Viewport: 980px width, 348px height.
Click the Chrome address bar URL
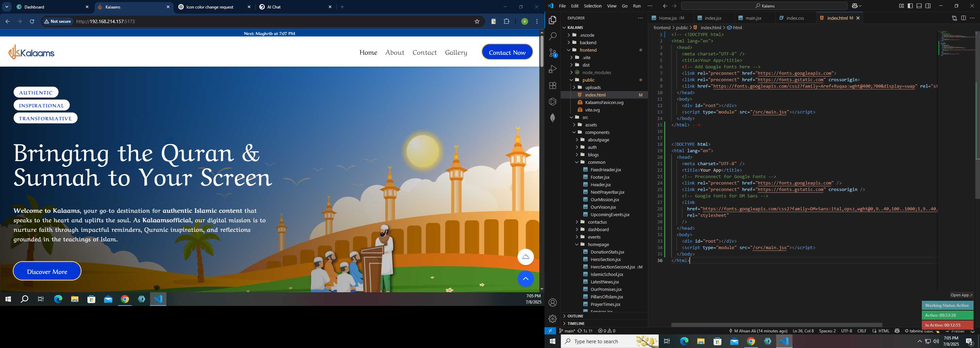pos(105,21)
